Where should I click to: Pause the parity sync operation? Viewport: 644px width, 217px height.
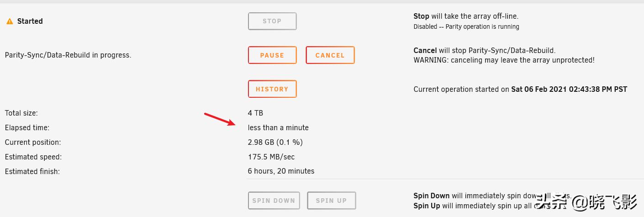[272, 55]
